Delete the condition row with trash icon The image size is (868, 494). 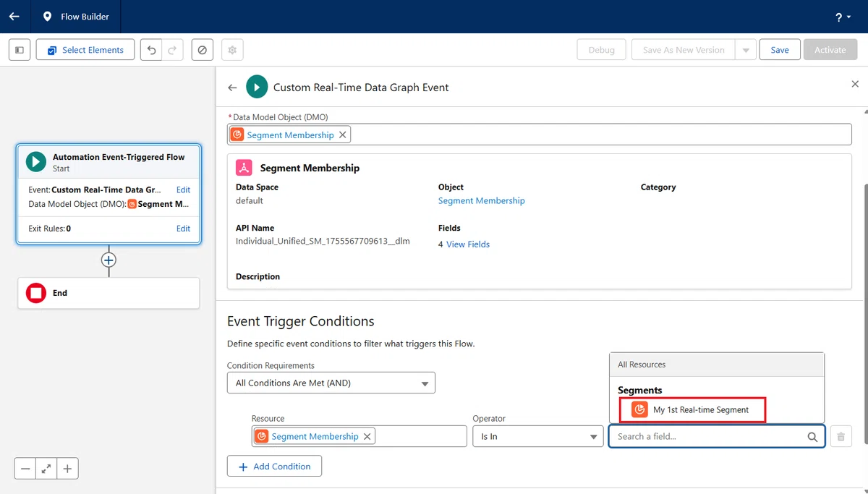click(841, 436)
